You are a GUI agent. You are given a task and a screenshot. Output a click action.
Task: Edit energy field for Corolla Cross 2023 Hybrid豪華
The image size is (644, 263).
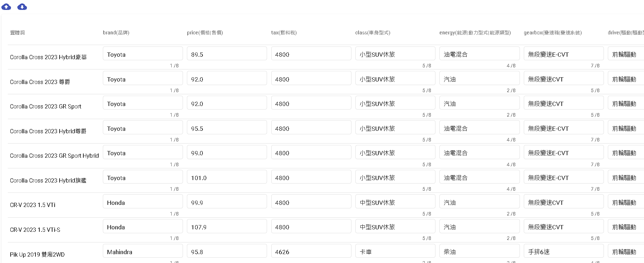[479, 54]
